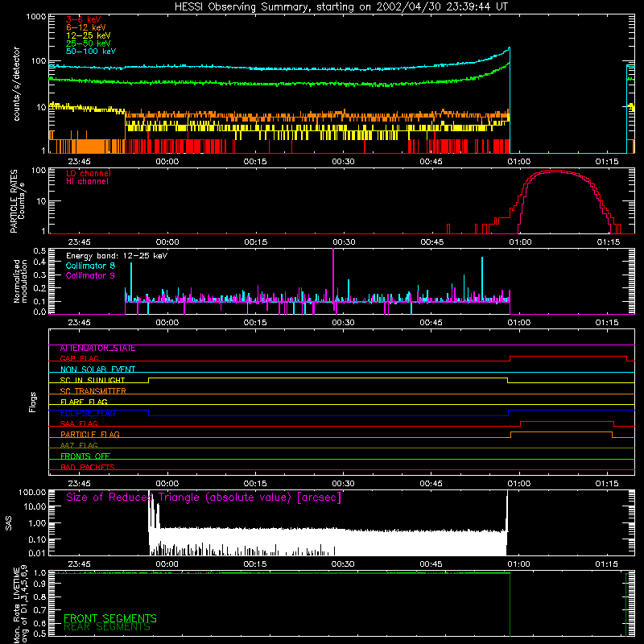Click the counts/s/detector axis label
The image size is (644, 644).
(x=16, y=84)
